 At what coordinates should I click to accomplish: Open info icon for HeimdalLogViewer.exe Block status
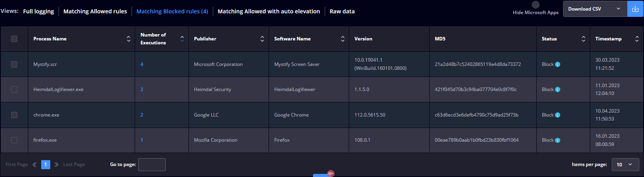coord(558,89)
